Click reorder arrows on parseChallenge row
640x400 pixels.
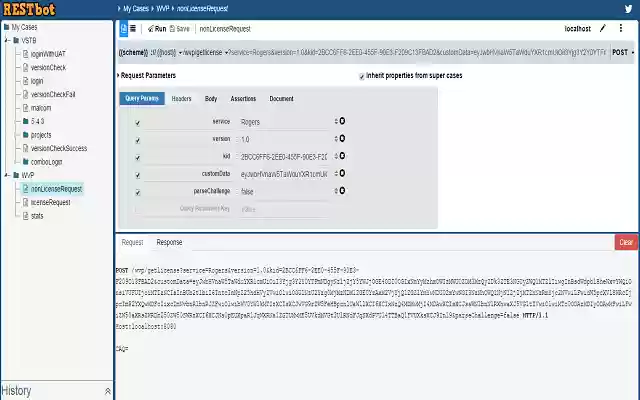(336, 191)
